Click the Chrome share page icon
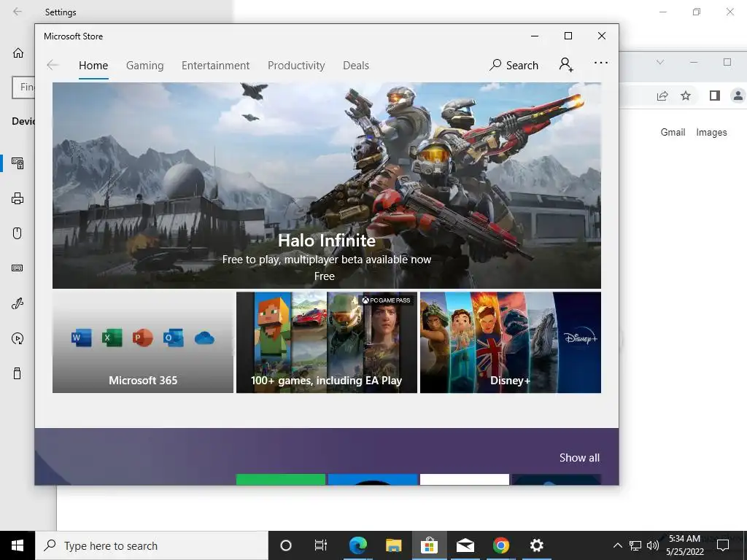 pos(662,96)
